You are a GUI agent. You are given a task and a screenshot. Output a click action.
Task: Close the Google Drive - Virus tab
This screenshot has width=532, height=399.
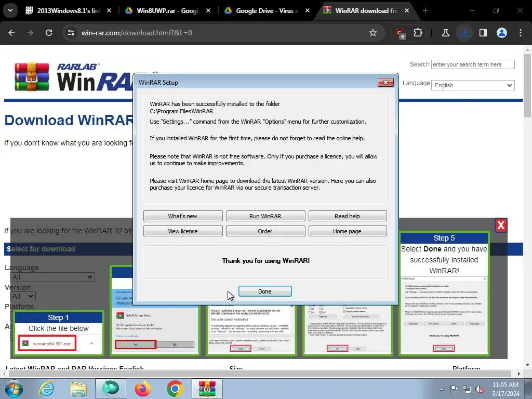[x=308, y=10]
